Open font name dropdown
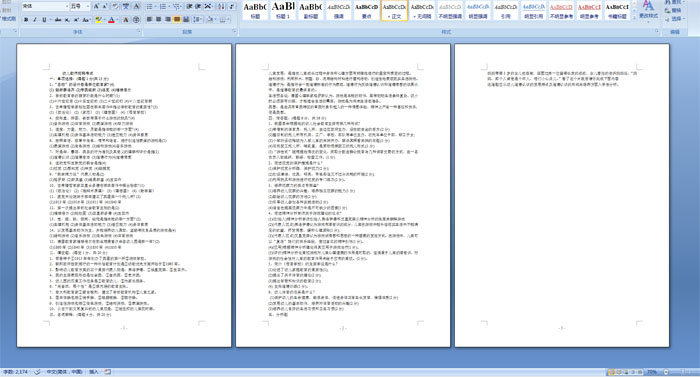The height and width of the screenshot is (377, 700). (67, 6)
